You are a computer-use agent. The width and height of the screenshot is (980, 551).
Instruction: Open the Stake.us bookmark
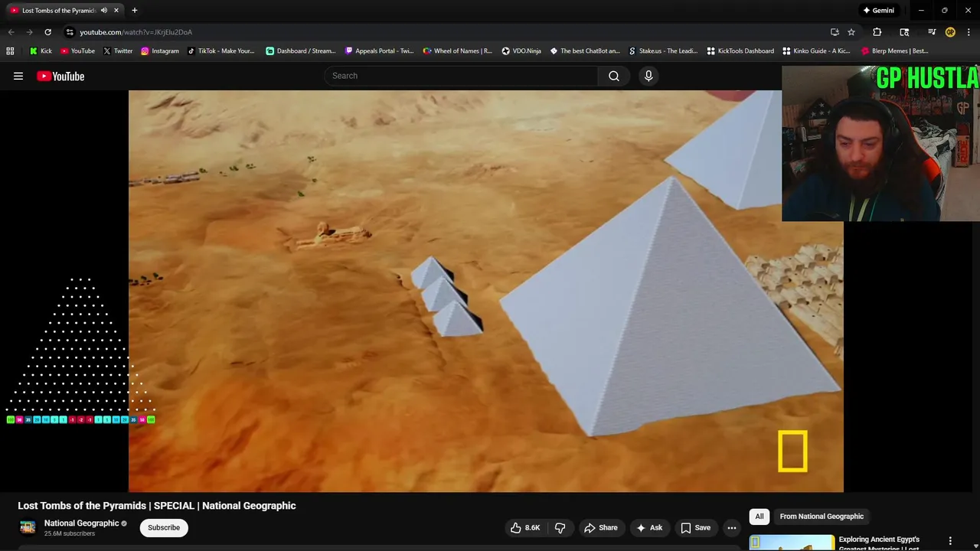[663, 51]
